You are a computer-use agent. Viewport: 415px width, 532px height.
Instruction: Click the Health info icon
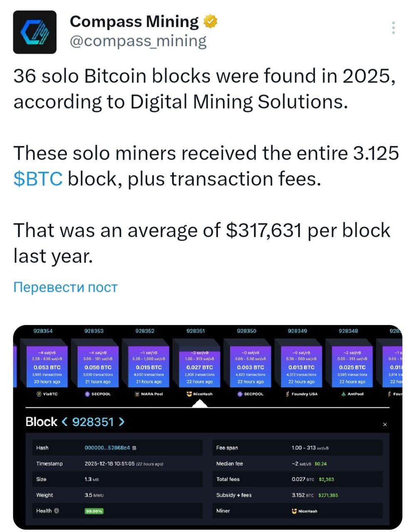tap(57, 511)
